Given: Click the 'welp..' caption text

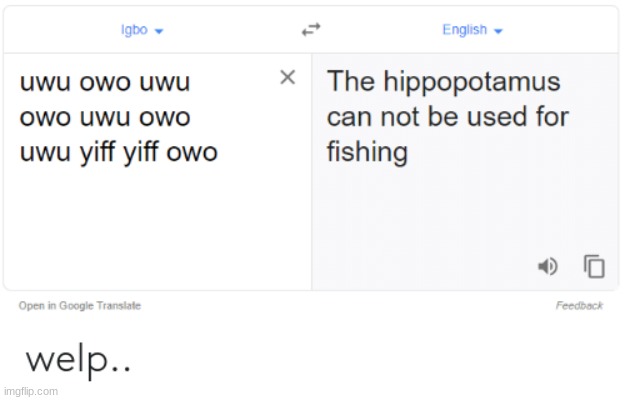Looking at the screenshot, I should (x=78, y=360).
